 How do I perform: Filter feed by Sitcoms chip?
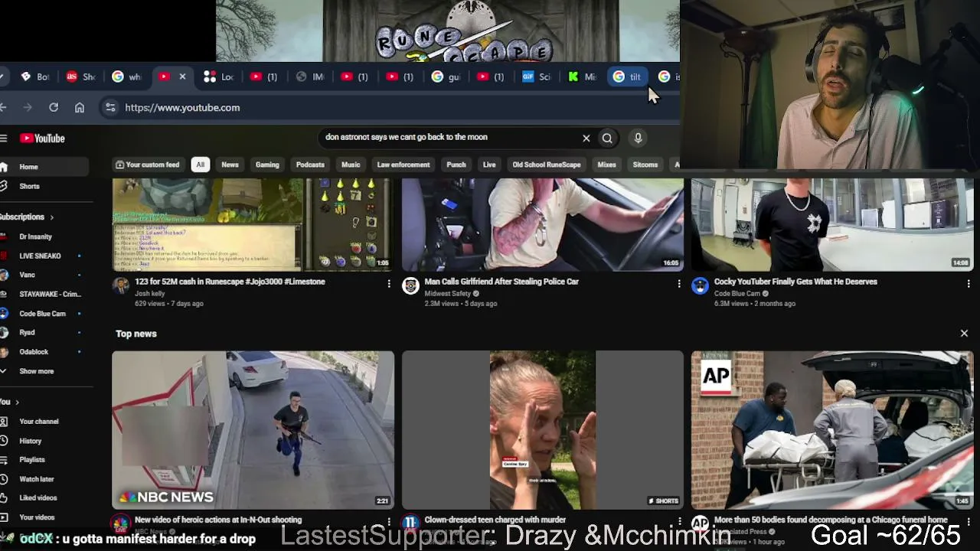(645, 165)
